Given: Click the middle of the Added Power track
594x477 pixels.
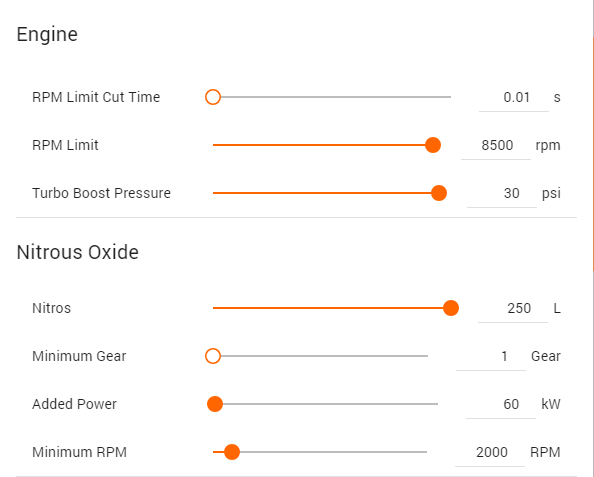Looking at the screenshot, I should pyautogui.click(x=325, y=404).
